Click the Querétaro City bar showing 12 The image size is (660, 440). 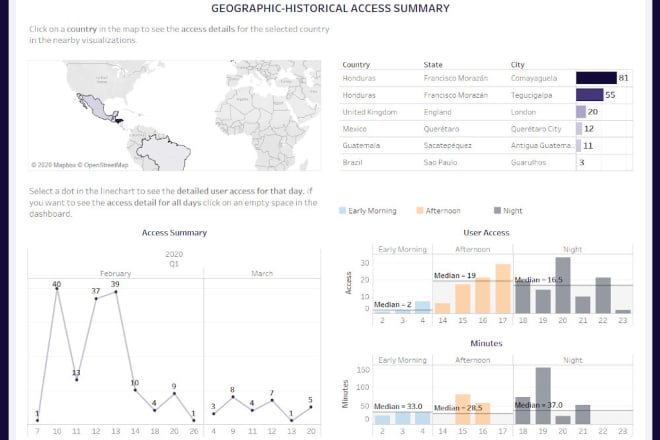[x=579, y=128]
